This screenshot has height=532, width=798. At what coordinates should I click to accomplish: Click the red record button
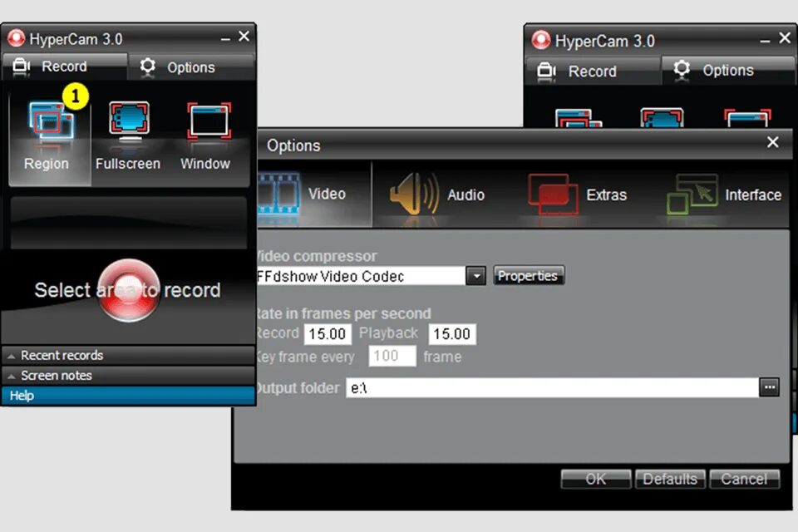pyautogui.click(x=128, y=290)
